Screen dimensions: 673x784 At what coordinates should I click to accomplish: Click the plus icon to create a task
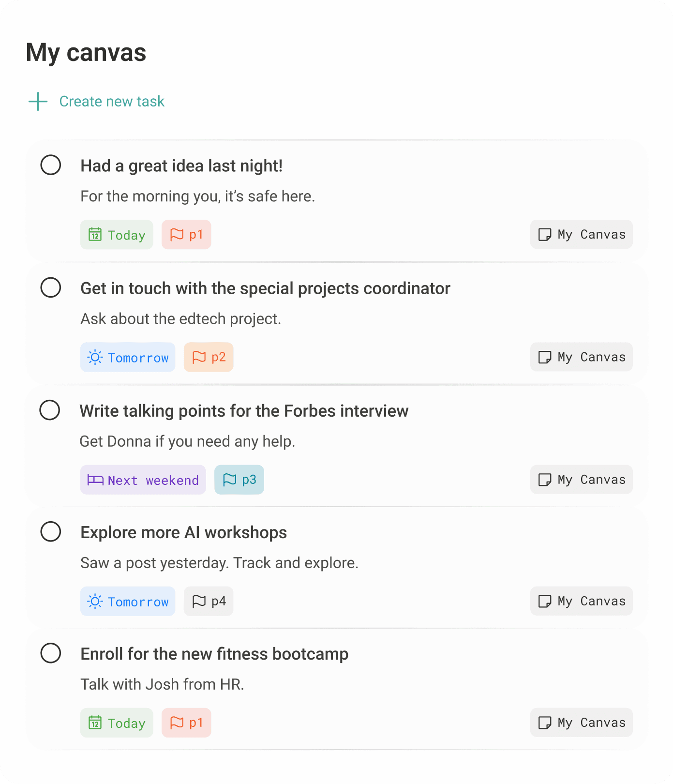(38, 102)
